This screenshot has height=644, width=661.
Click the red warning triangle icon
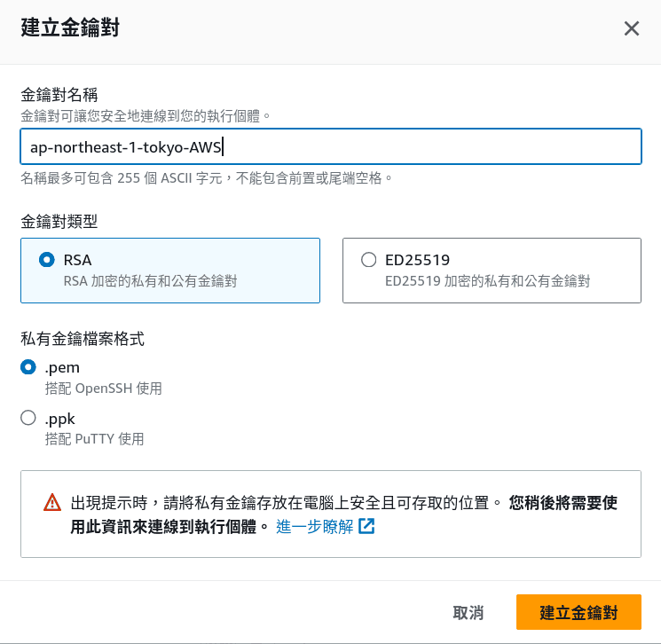[x=52, y=502]
